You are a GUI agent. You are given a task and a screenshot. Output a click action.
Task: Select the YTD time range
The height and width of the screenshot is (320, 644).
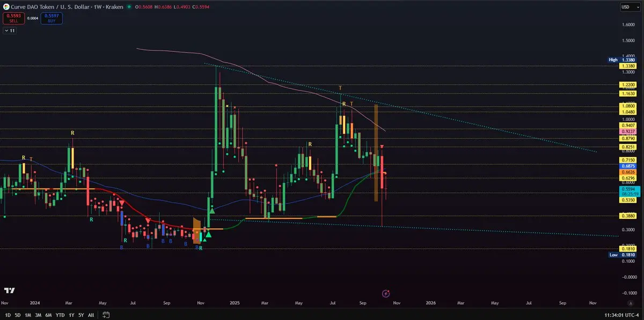[x=60, y=315]
